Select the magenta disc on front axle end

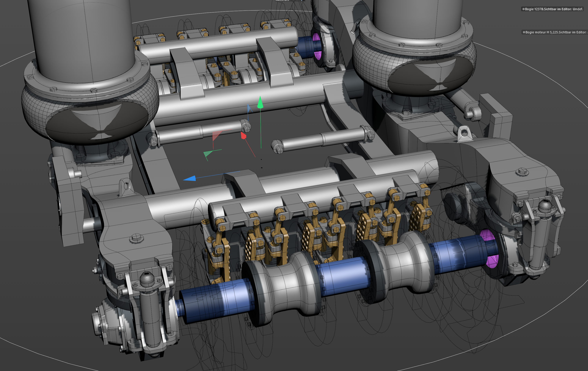(x=490, y=249)
